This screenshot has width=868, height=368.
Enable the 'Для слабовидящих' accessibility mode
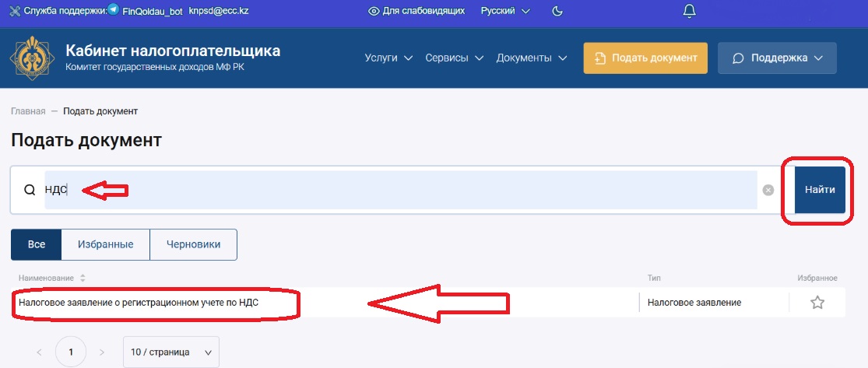pyautogui.click(x=416, y=11)
